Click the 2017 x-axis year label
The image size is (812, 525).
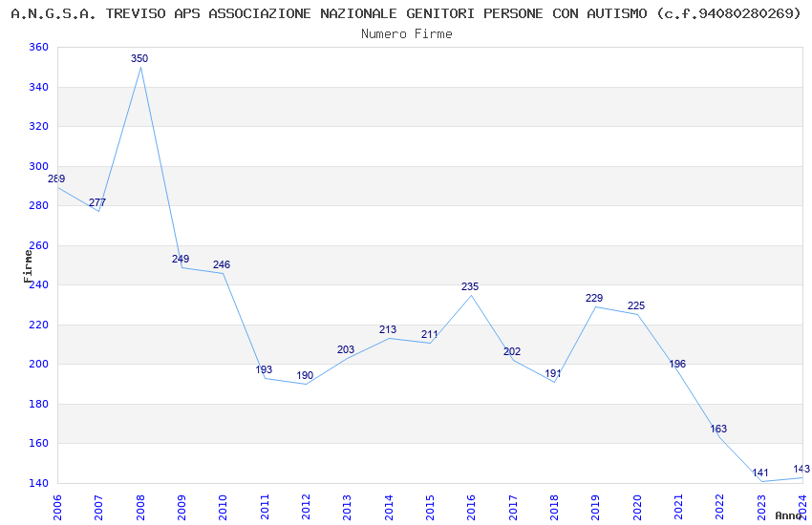pyautogui.click(x=513, y=508)
